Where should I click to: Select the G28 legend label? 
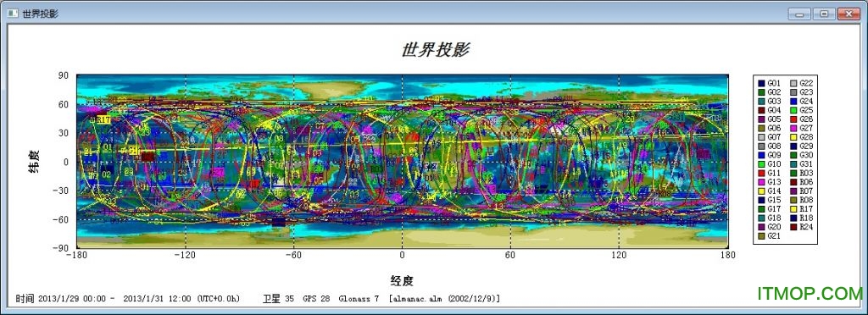click(807, 137)
